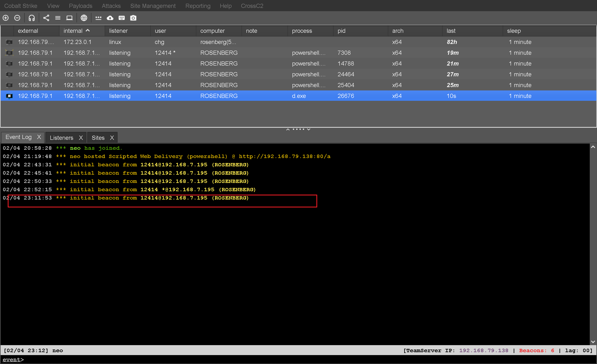View credentials via the asterisks icon
The height and width of the screenshot is (364, 597).
[98, 18]
